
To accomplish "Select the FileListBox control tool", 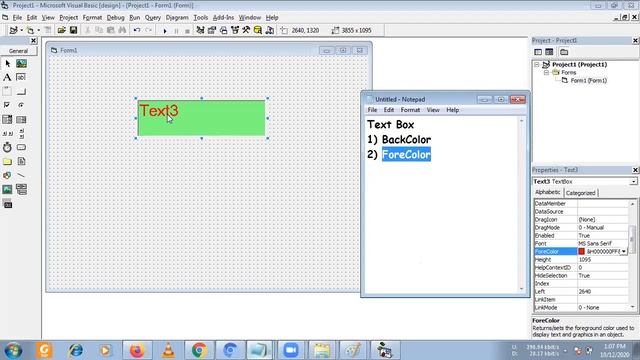I will tap(21, 162).
